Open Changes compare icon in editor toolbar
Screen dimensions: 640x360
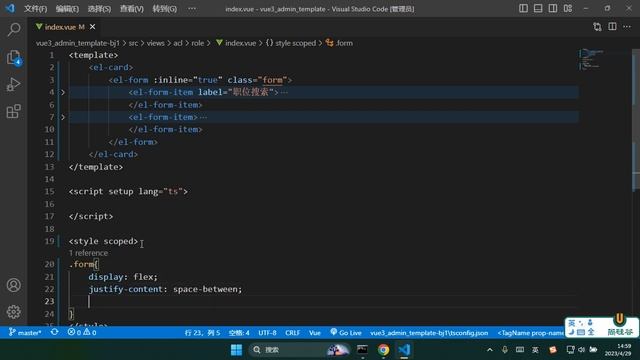click(x=597, y=27)
